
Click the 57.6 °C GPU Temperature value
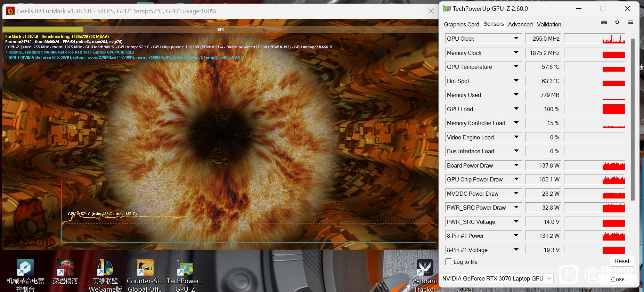click(543, 67)
